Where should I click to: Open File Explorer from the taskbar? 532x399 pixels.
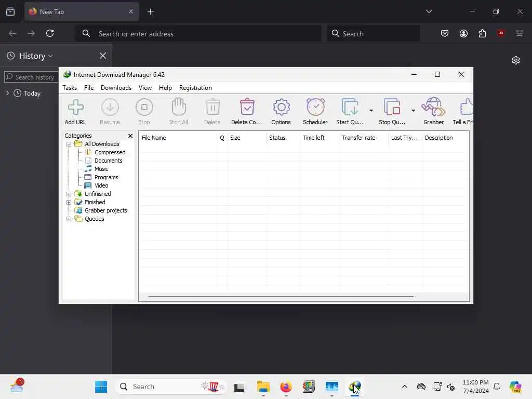click(x=263, y=387)
